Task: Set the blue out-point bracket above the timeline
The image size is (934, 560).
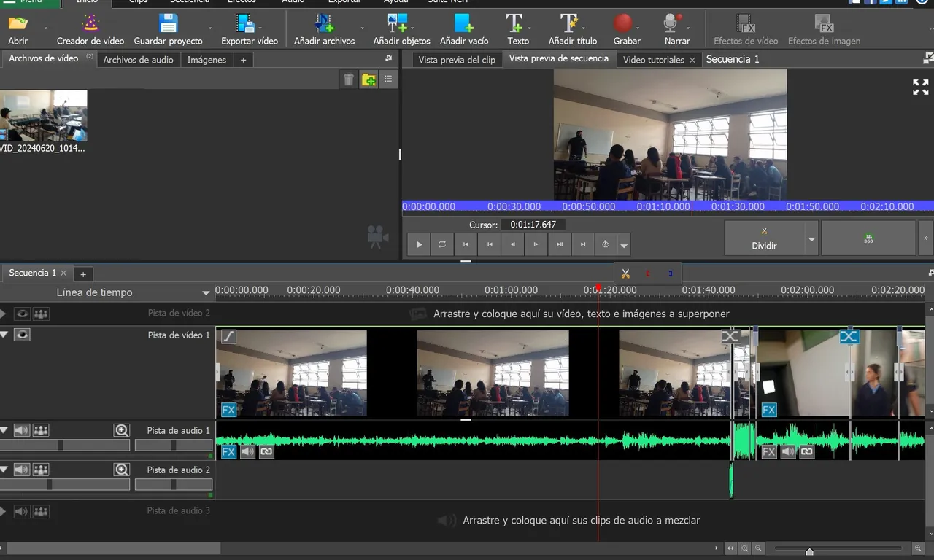Action: coord(670,273)
